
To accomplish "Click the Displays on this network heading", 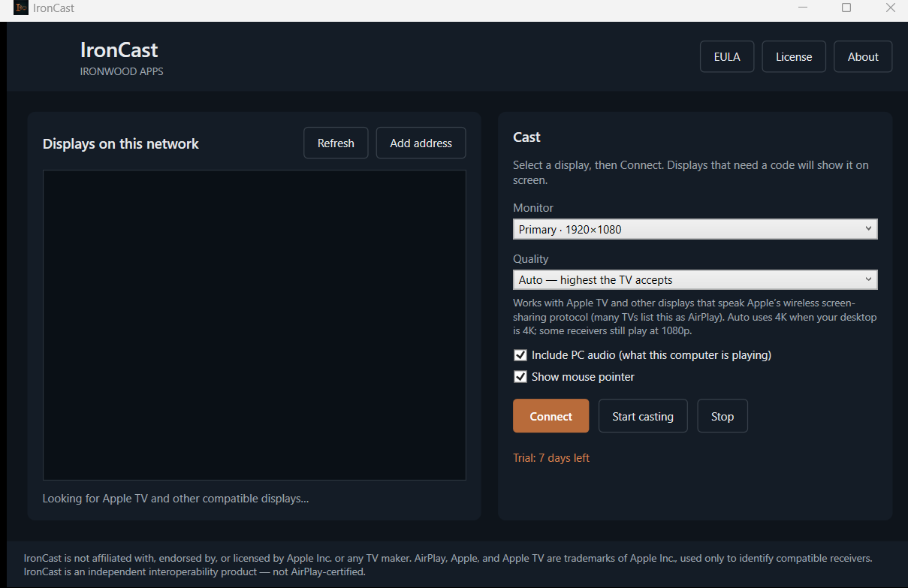I will pos(121,143).
